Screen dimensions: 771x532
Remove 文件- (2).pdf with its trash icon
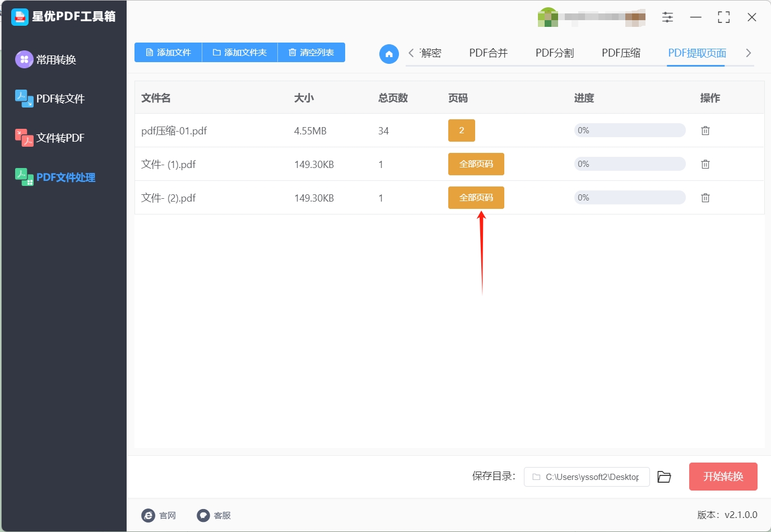[x=705, y=198]
